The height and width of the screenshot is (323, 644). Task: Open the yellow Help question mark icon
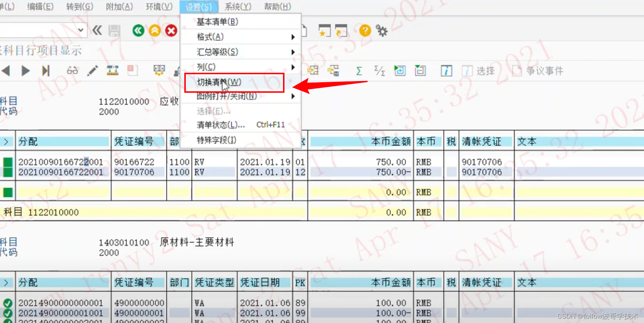(x=365, y=31)
